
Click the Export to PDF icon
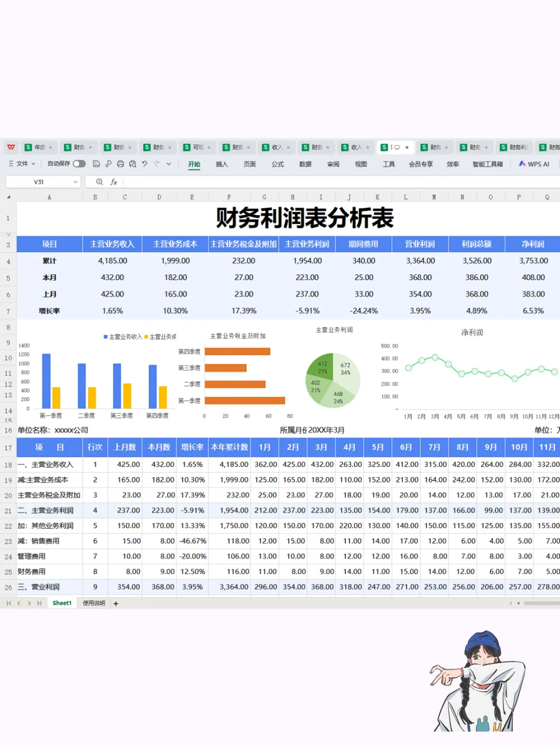(108, 164)
